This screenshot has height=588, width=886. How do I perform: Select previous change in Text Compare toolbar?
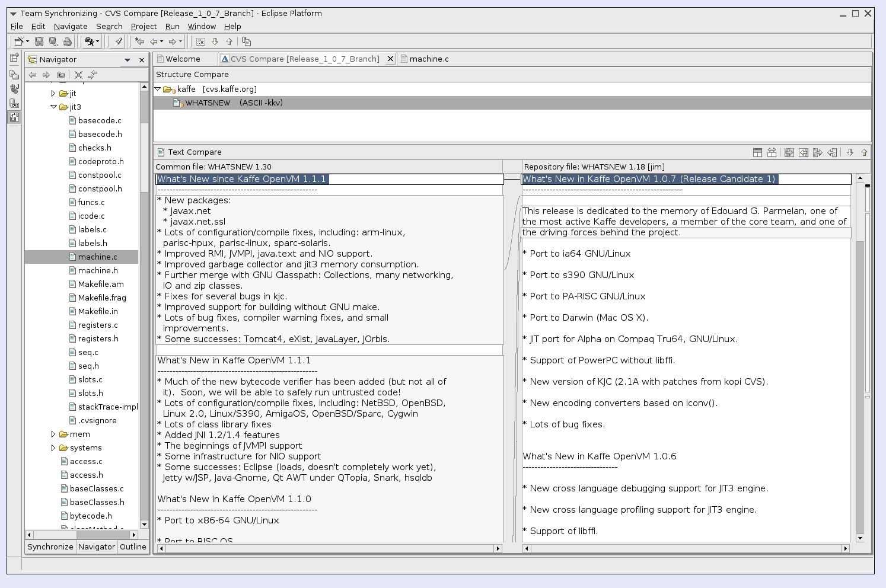[864, 152]
